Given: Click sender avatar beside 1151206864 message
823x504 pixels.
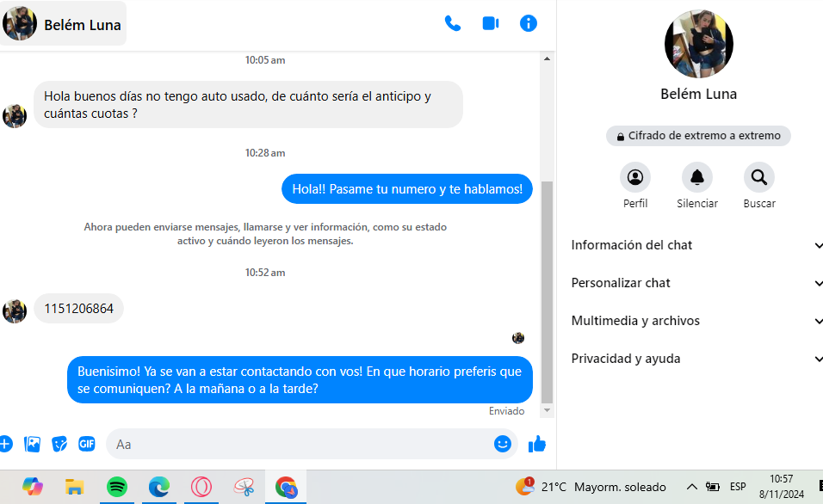Looking at the screenshot, I should pyautogui.click(x=15, y=311).
